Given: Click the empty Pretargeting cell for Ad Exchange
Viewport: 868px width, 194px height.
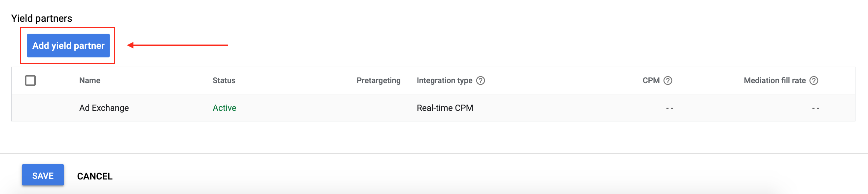Looking at the screenshot, I should (x=379, y=108).
